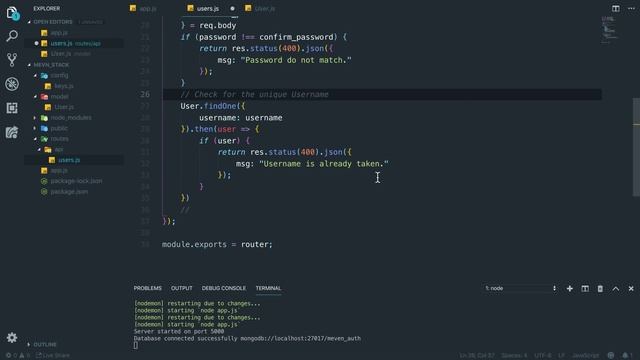Switch to the app.js editor tab
The width and height of the screenshot is (640, 360).
coord(143,9)
